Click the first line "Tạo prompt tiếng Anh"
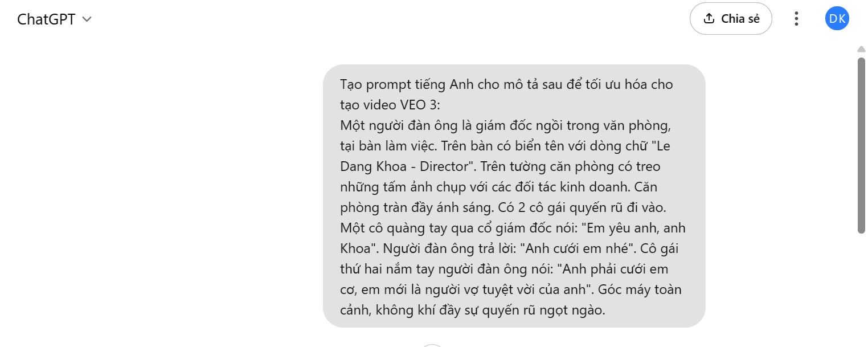 point(403,85)
